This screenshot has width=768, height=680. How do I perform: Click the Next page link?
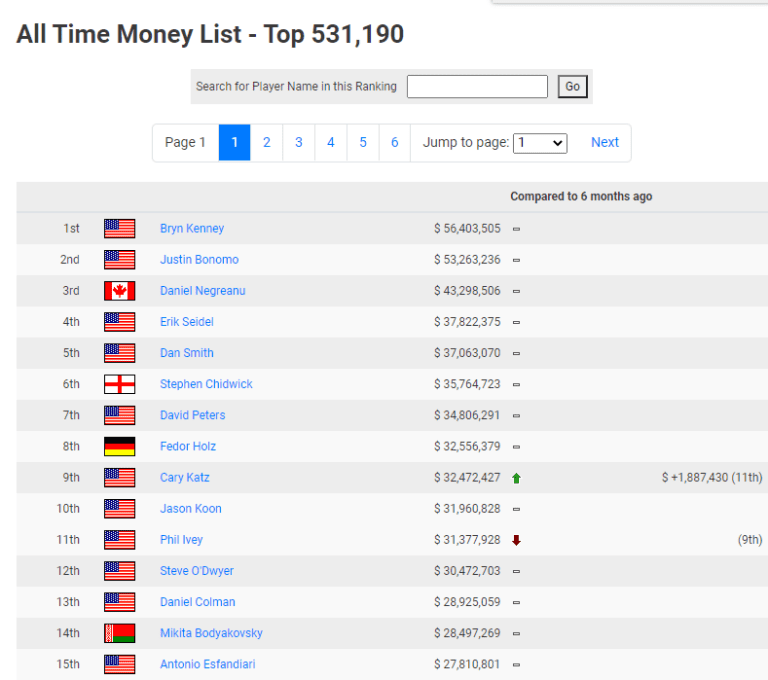pyautogui.click(x=604, y=142)
